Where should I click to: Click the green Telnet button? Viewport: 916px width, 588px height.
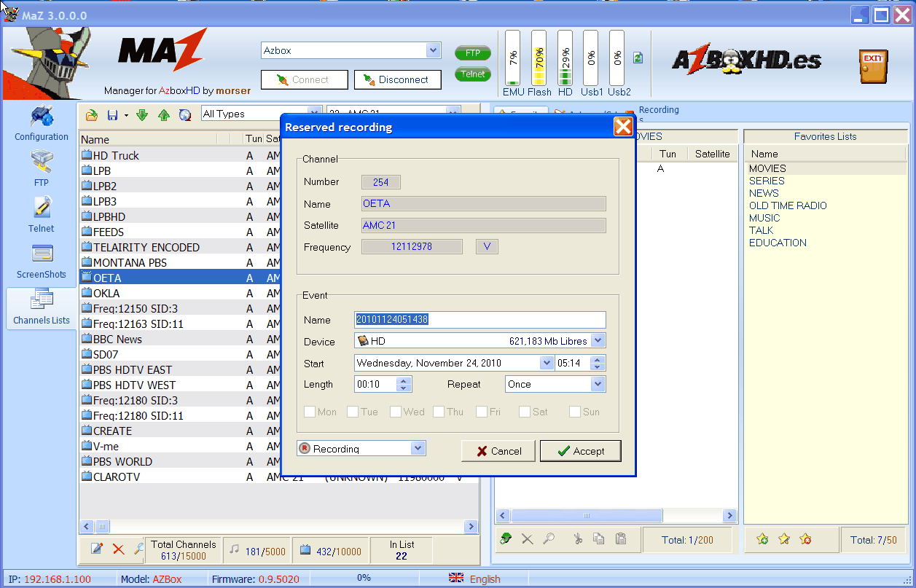tap(473, 74)
